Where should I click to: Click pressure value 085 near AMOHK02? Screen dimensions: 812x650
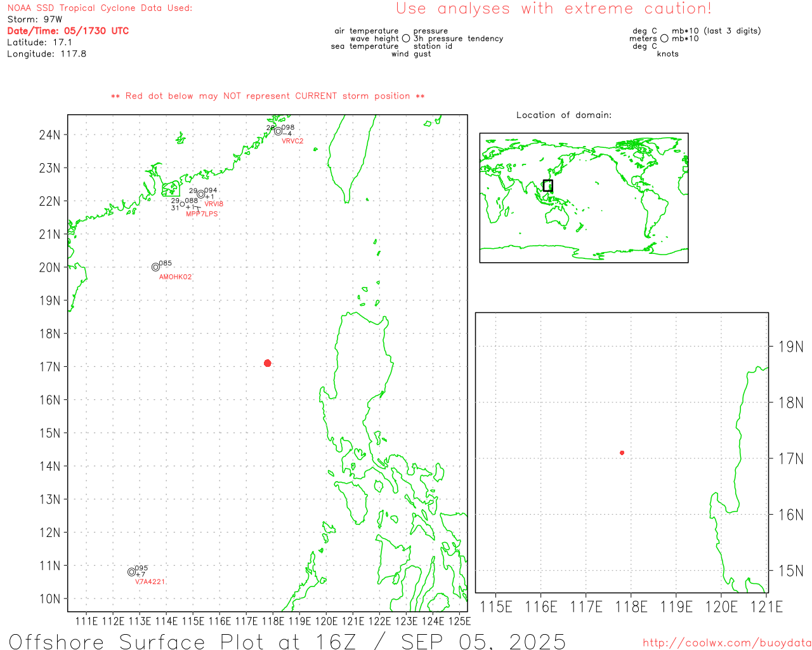(165, 263)
